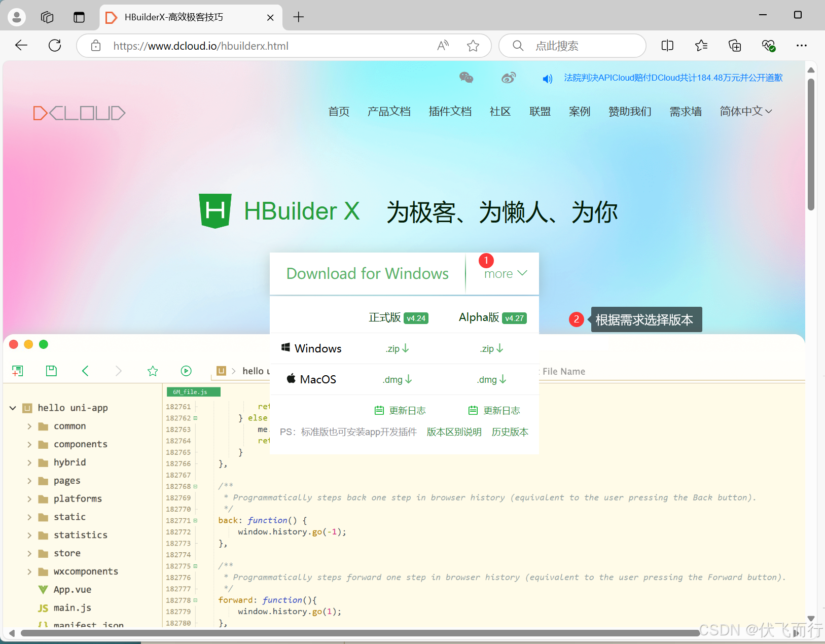Click the browser refresh icon
This screenshot has height=644, width=825.
pyautogui.click(x=55, y=45)
